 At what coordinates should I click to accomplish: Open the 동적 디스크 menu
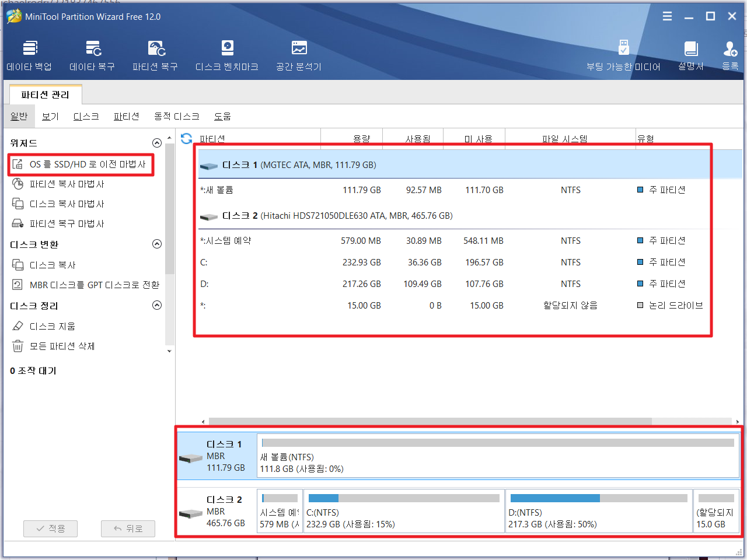(x=177, y=117)
